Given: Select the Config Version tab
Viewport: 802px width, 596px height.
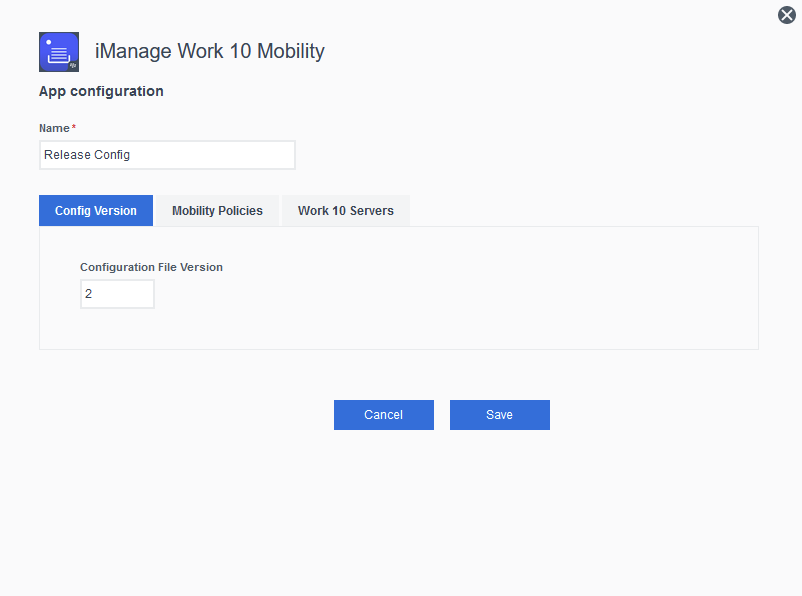Looking at the screenshot, I should click(96, 211).
